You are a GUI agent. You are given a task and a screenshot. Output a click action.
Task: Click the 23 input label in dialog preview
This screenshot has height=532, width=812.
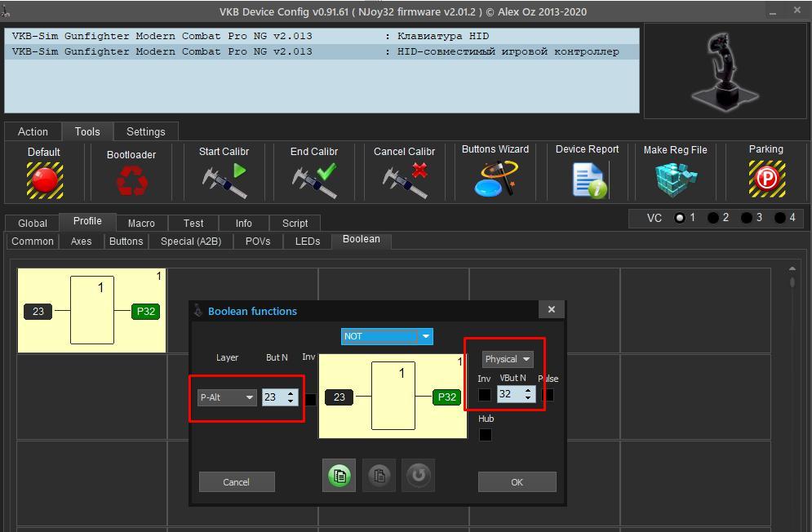click(x=339, y=397)
